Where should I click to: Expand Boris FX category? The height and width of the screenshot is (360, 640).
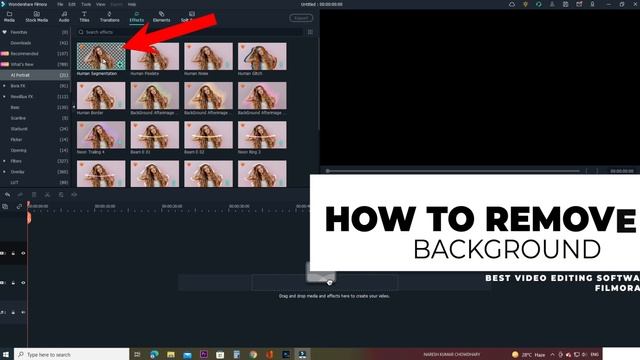[x=4, y=86]
